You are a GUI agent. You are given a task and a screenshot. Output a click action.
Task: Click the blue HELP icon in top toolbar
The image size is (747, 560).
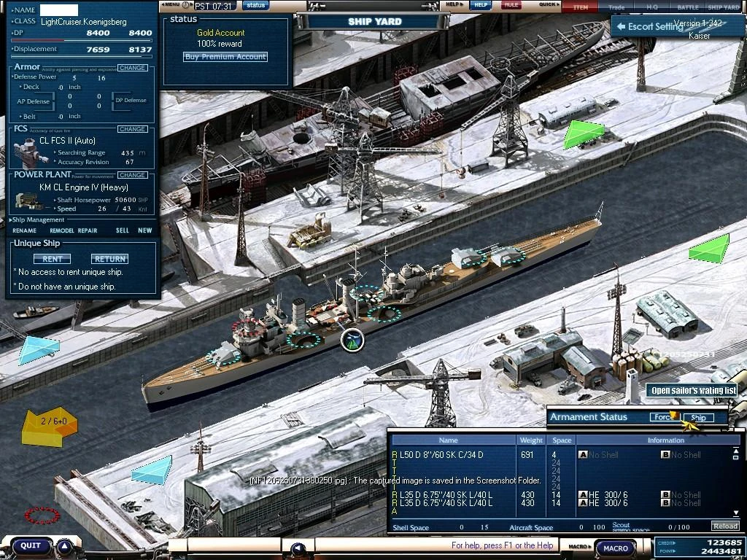coord(479,5)
